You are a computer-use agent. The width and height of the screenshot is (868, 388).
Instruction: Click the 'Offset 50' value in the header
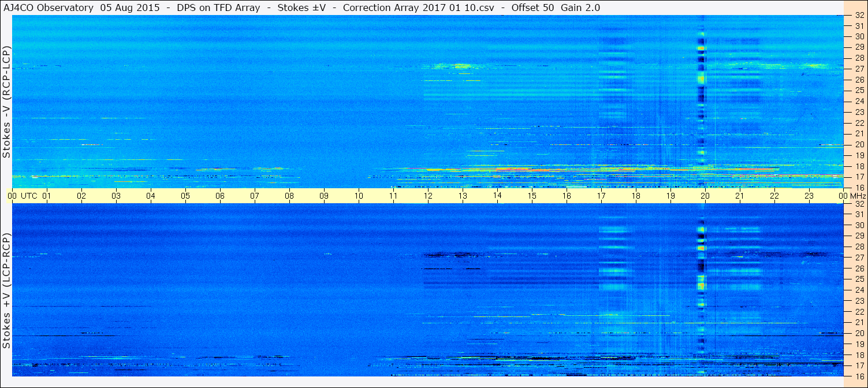click(533, 8)
